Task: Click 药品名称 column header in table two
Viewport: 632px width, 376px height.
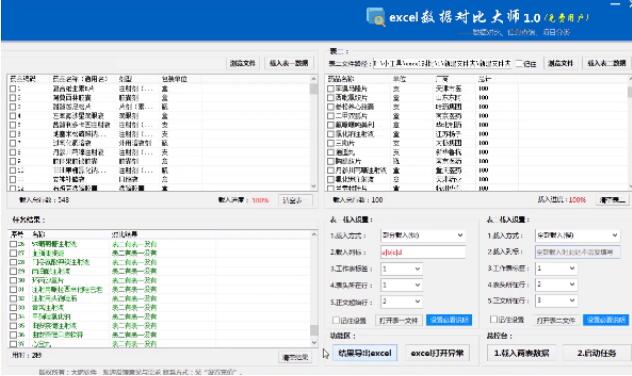Action: pyautogui.click(x=341, y=79)
